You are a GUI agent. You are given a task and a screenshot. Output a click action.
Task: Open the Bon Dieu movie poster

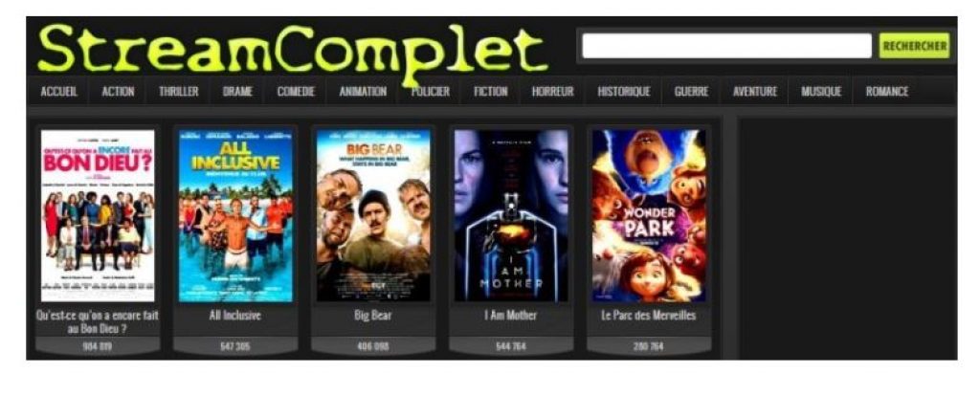pos(98,215)
